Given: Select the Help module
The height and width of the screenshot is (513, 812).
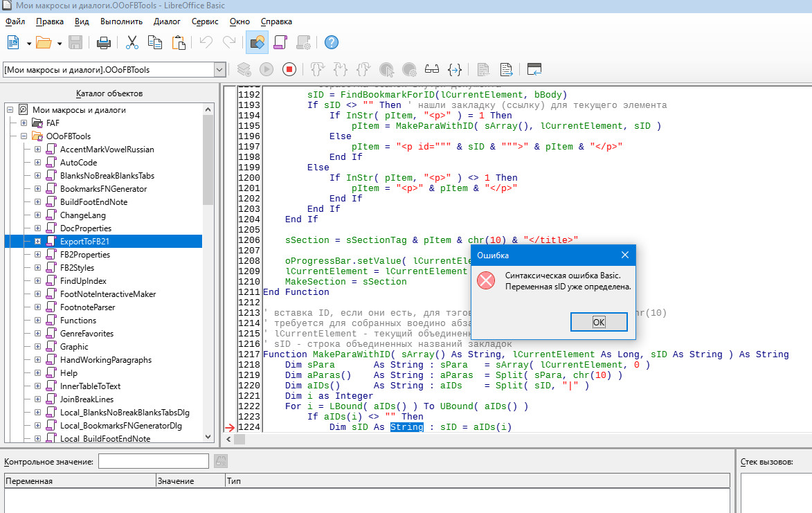Looking at the screenshot, I should (x=69, y=373).
